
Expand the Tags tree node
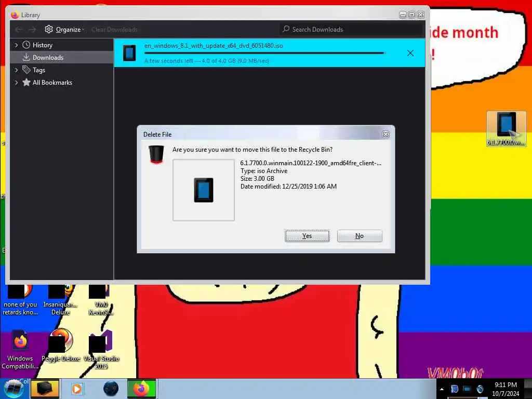pyautogui.click(x=16, y=70)
